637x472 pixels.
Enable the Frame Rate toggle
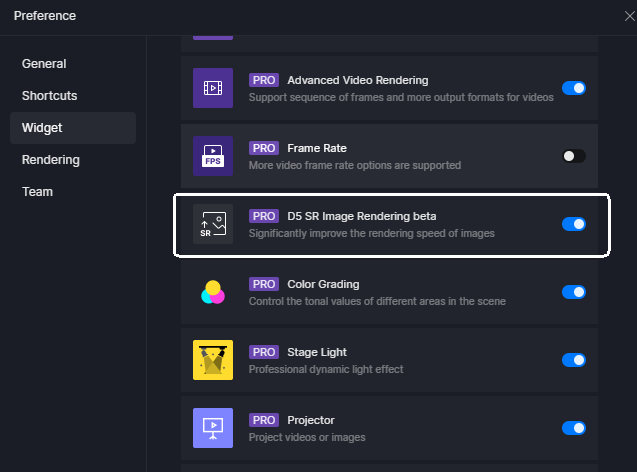[x=574, y=156]
